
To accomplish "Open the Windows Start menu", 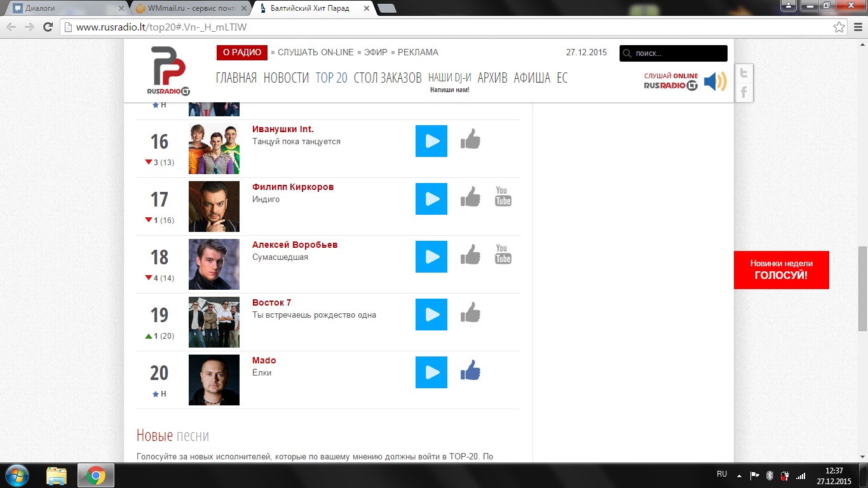I will tap(17, 475).
